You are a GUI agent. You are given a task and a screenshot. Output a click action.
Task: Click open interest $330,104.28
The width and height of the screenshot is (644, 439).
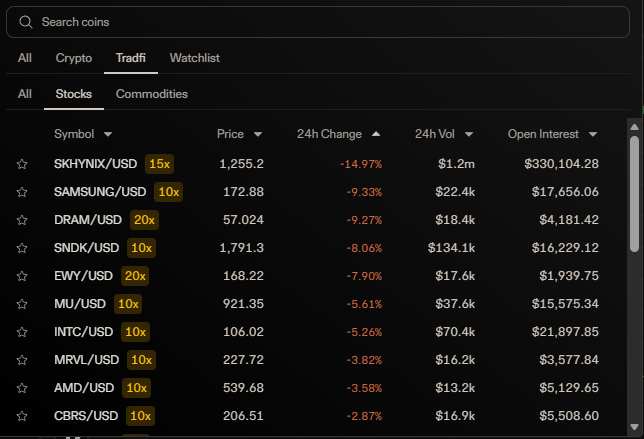561,164
